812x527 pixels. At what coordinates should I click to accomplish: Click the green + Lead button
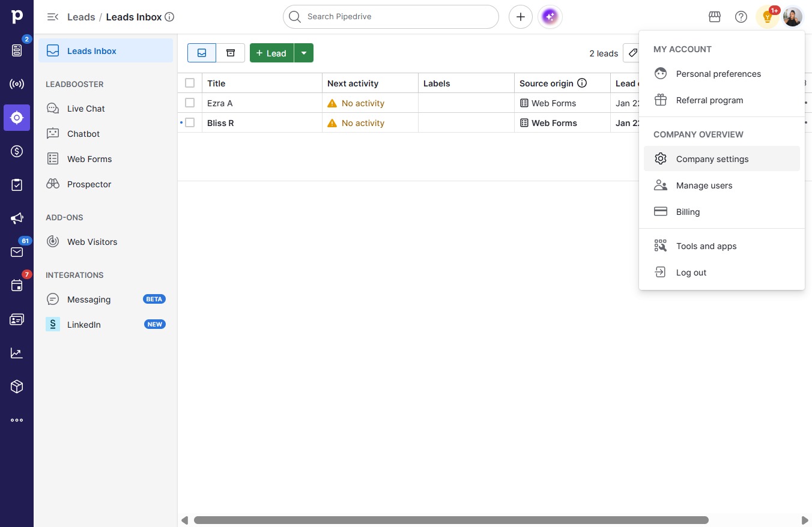tap(271, 53)
